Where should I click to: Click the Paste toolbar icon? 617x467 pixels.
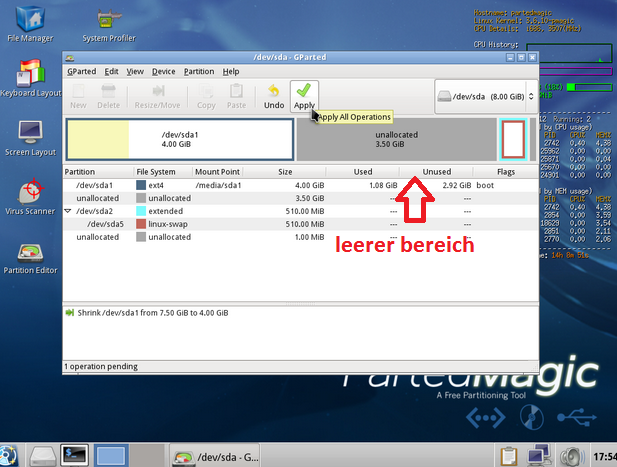(x=236, y=96)
